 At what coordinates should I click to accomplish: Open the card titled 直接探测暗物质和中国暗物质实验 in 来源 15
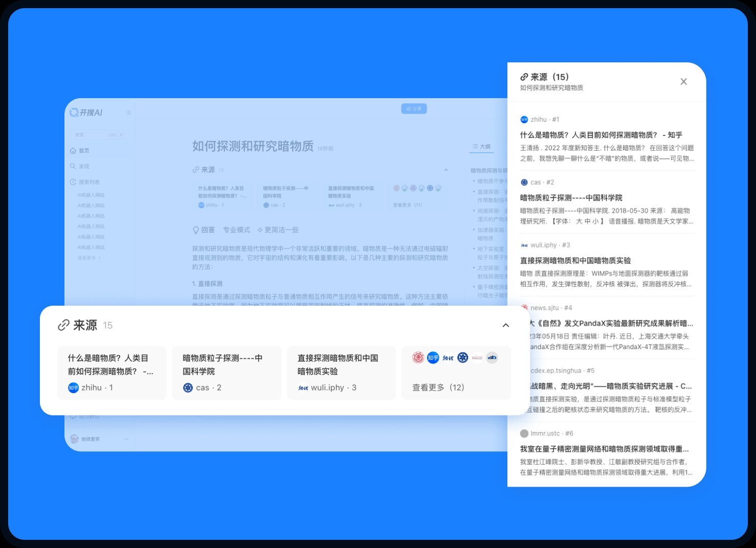342,373
